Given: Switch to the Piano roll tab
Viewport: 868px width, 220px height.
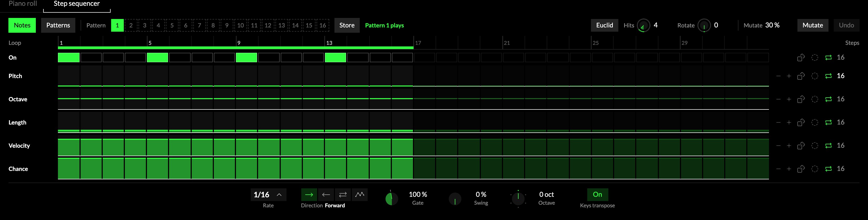Looking at the screenshot, I should tap(23, 4).
